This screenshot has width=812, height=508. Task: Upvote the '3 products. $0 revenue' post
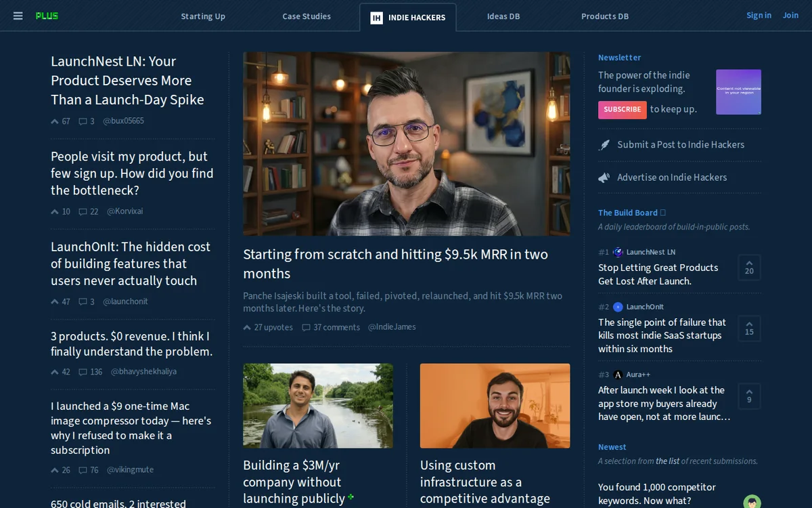[x=55, y=372]
